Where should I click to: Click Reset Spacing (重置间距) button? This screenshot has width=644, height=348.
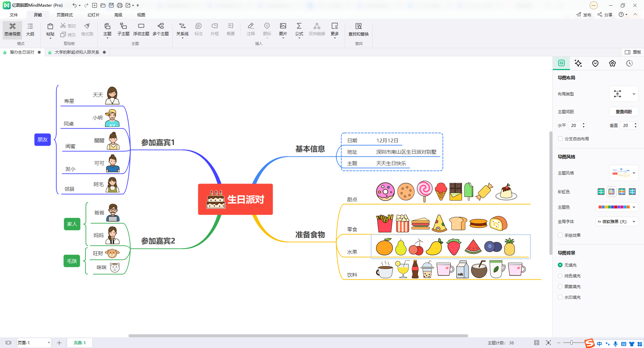click(x=624, y=112)
